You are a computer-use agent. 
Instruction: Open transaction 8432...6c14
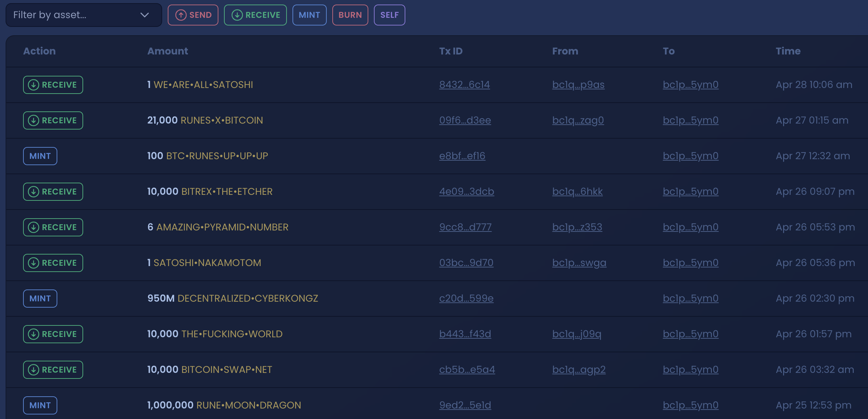pyautogui.click(x=464, y=84)
